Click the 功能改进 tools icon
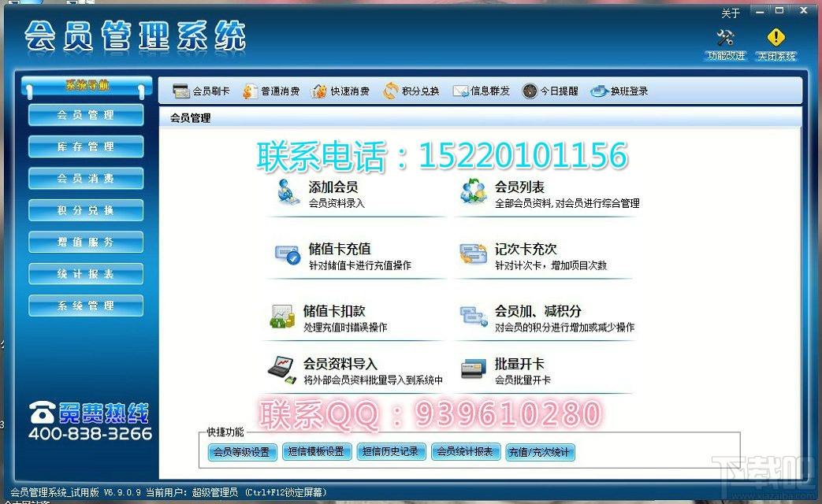The width and height of the screenshot is (822, 504). click(725, 37)
